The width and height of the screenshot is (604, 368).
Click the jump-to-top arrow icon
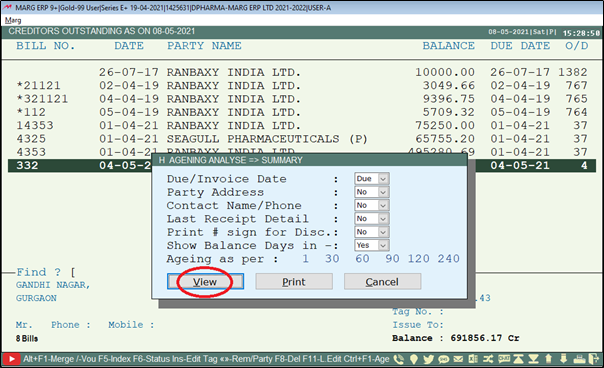(x=518, y=359)
